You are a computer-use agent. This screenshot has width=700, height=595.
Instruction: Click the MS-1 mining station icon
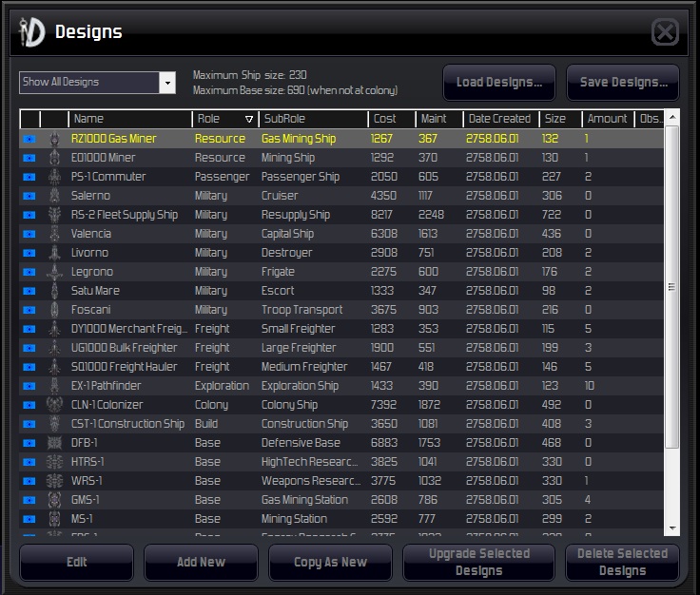click(54, 519)
